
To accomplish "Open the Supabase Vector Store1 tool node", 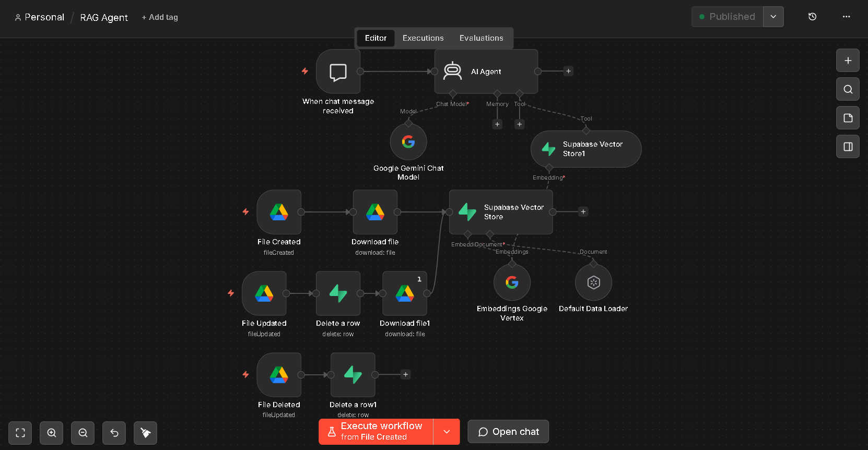I will point(586,149).
